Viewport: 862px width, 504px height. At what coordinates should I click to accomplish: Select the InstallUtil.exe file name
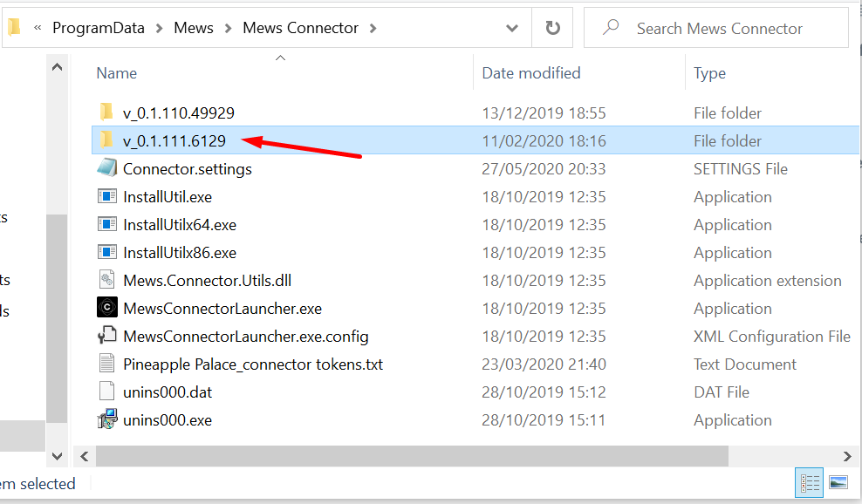(168, 197)
